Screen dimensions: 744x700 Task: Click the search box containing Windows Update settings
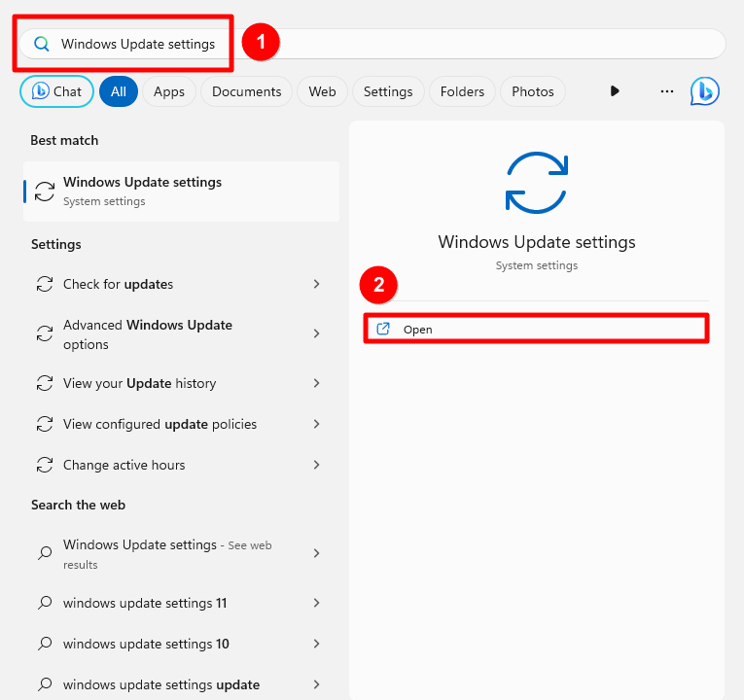pos(372,44)
